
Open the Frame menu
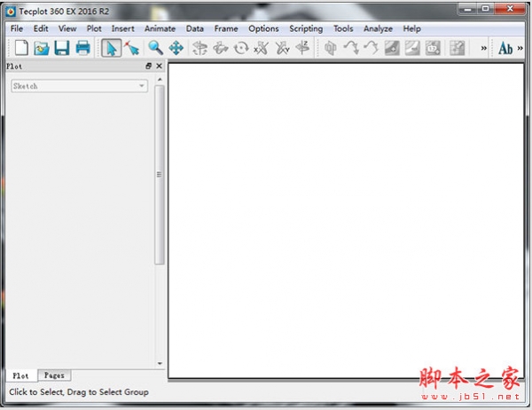click(226, 28)
